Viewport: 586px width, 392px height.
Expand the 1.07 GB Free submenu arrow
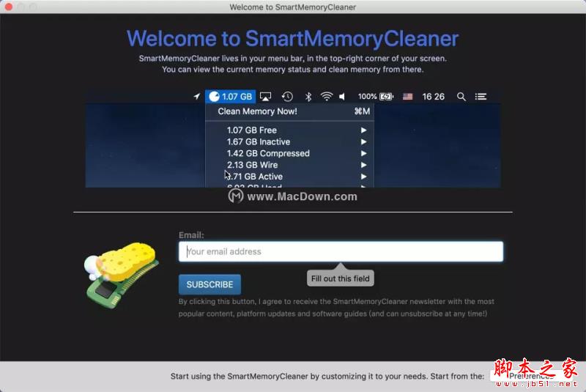363,130
